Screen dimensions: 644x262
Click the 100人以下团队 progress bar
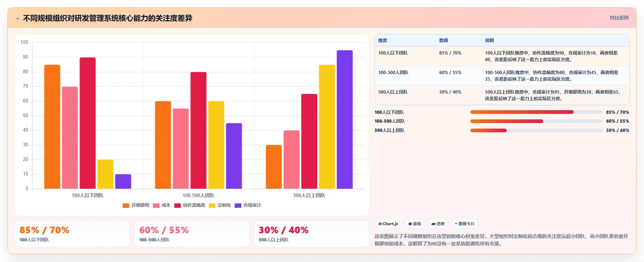(537, 112)
